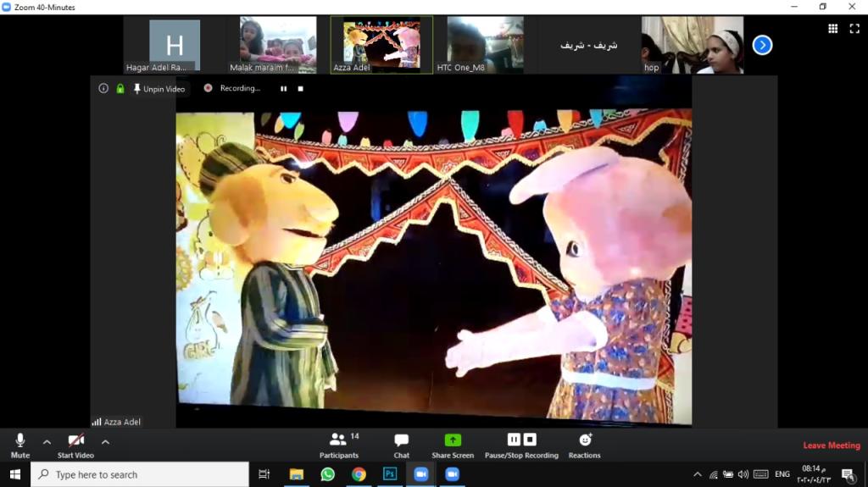Switch to second Zoom taskbar icon

[453, 474]
